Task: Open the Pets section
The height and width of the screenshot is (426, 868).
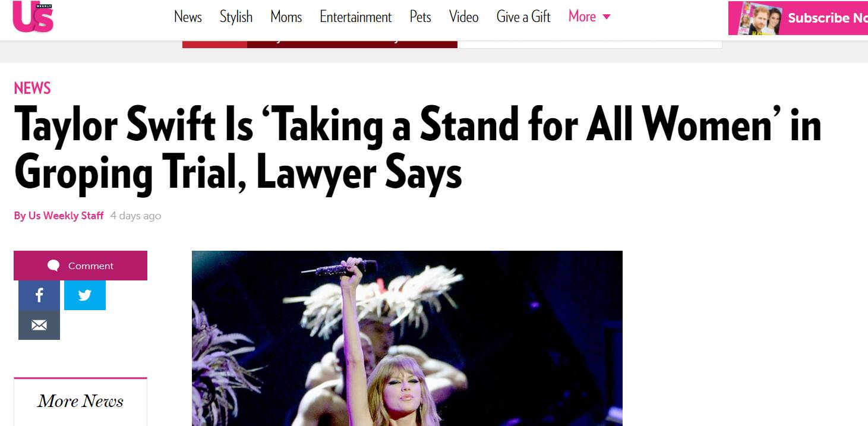Action: pos(421,17)
